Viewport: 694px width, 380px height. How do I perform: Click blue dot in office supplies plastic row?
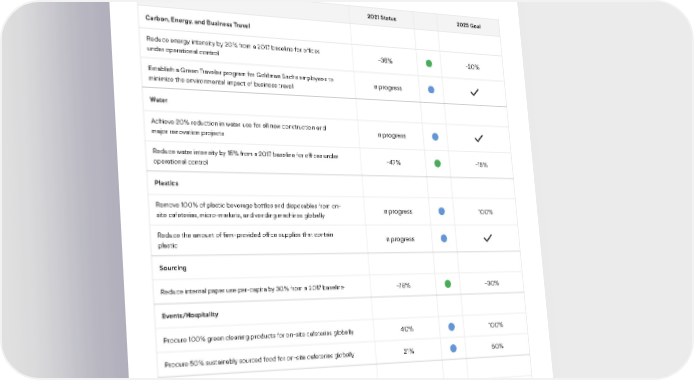[x=444, y=238]
